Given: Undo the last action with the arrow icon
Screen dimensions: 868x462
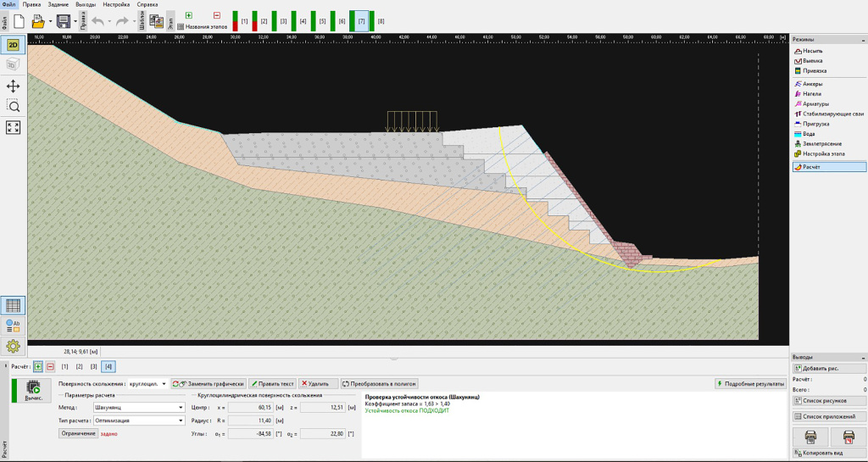Looking at the screenshot, I should click(98, 21).
